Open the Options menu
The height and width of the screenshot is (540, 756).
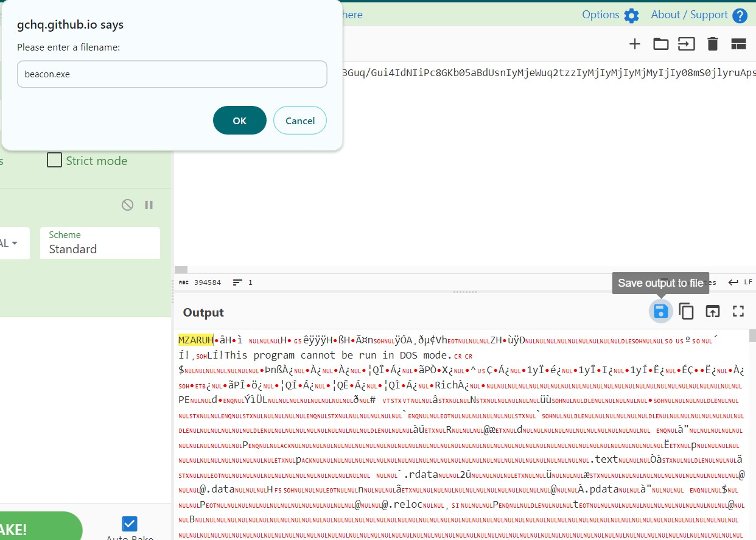(x=610, y=15)
